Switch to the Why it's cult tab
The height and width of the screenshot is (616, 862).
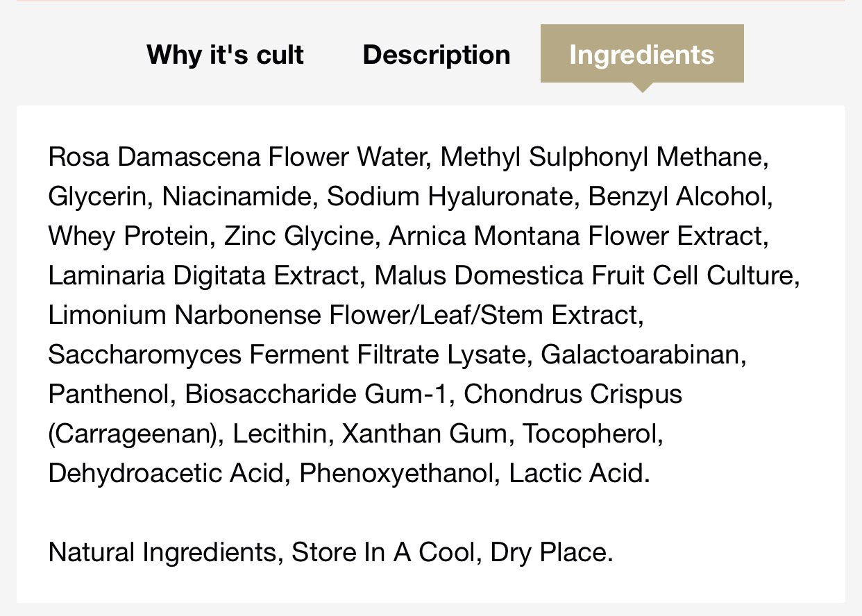pos(225,54)
